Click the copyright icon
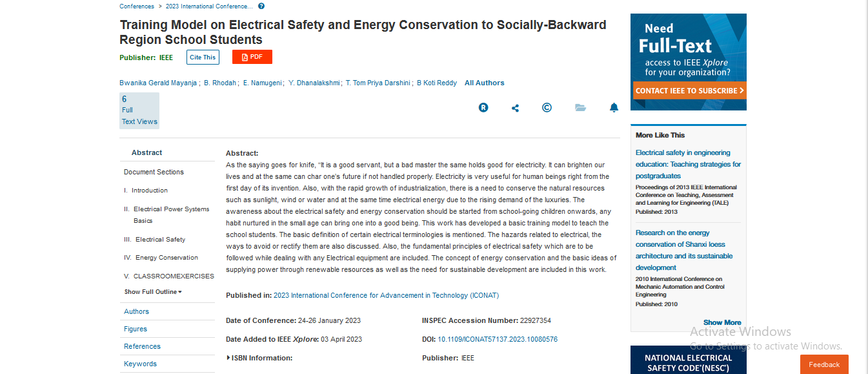 coord(547,108)
